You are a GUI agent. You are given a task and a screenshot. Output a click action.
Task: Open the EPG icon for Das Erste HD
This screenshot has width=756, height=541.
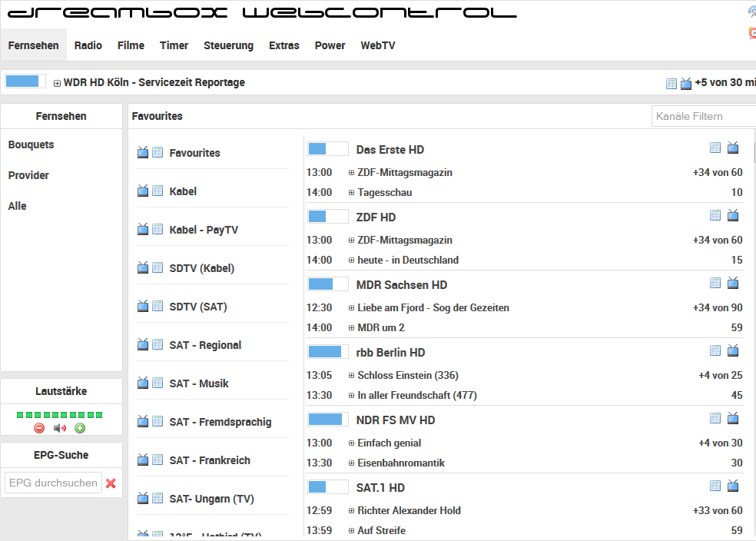[x=715, y=148]
